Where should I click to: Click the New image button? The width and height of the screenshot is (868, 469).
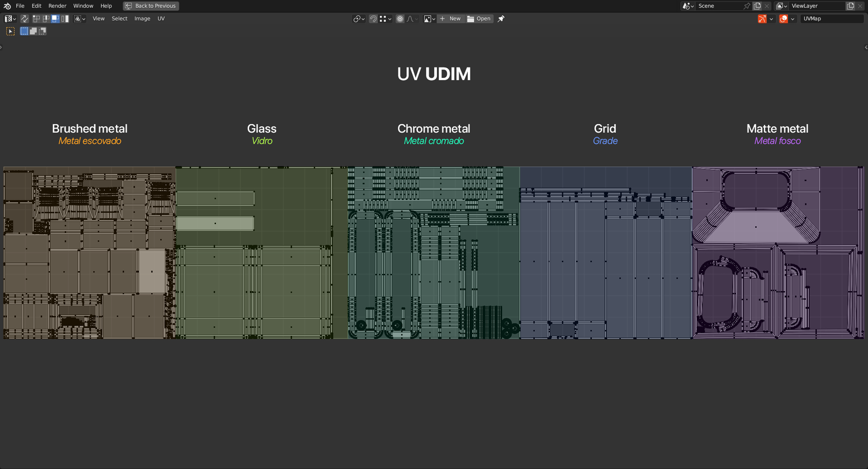tap(450, 19)
